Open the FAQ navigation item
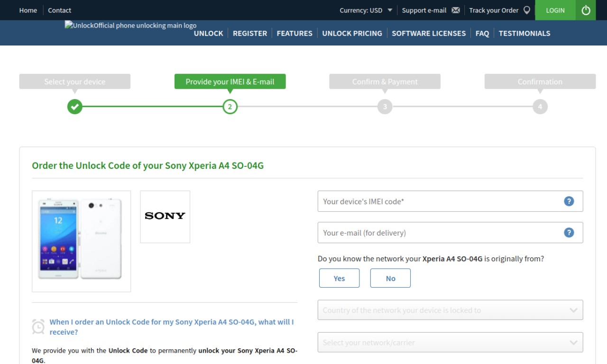 click(x=482, y=33)
